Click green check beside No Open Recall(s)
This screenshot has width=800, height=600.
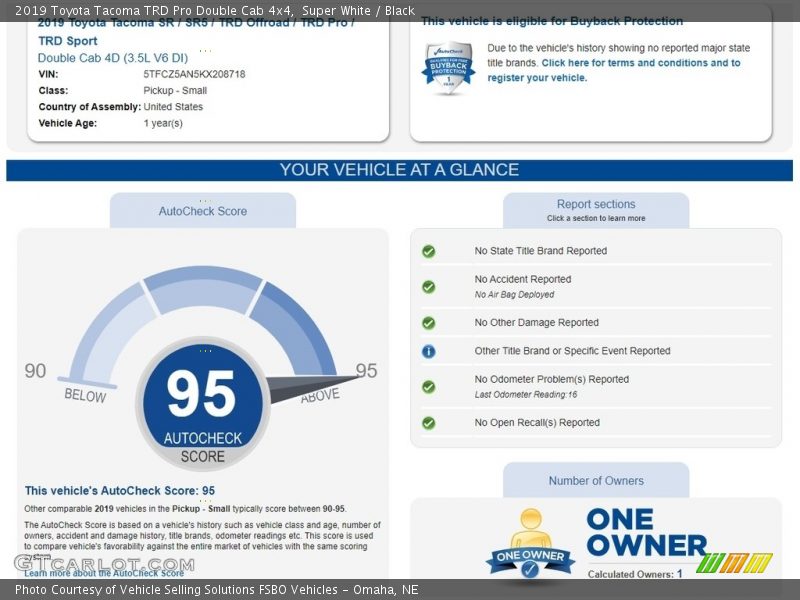tap(429, 423)
